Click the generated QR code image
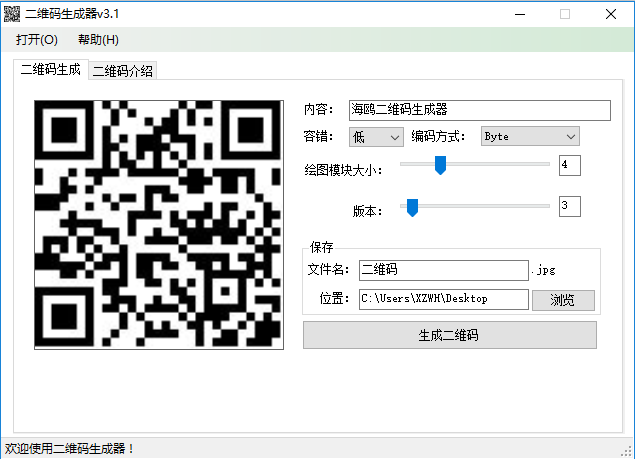Image resolution: width=635 pixels, height=459 pixels. click(159, 224)
